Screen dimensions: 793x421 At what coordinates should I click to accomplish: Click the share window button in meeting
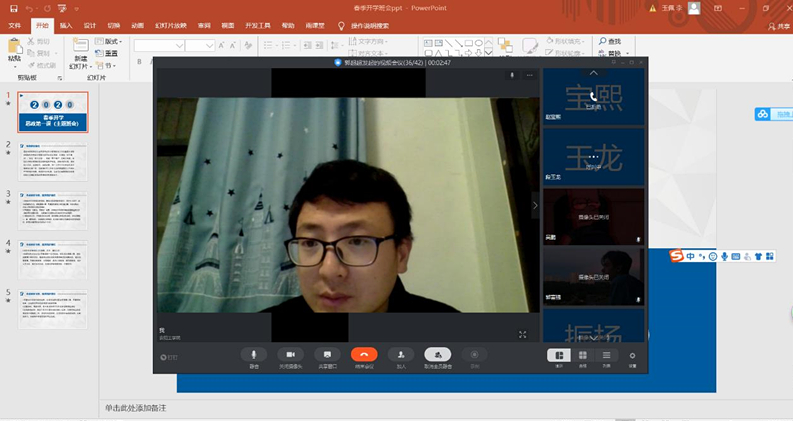point(327,355)
